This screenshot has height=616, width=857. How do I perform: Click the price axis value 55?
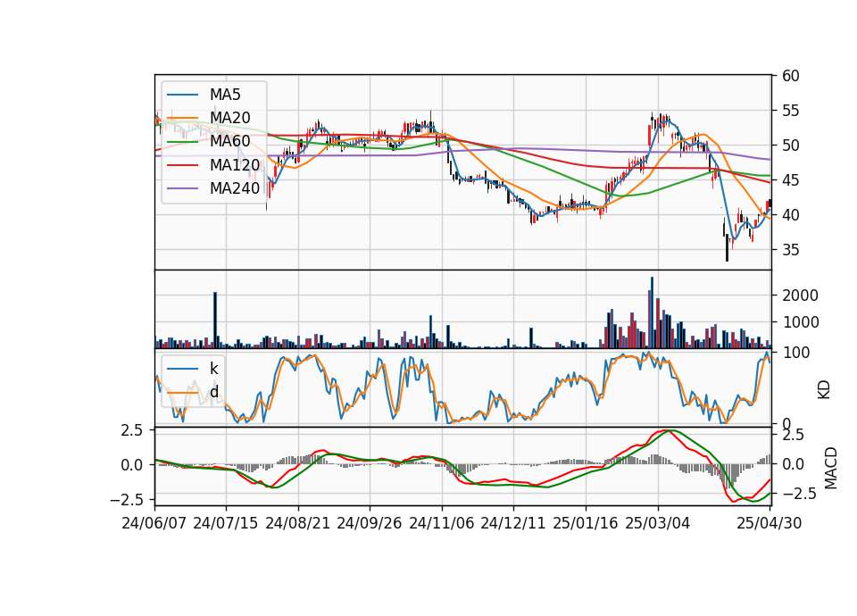point(790,111)
